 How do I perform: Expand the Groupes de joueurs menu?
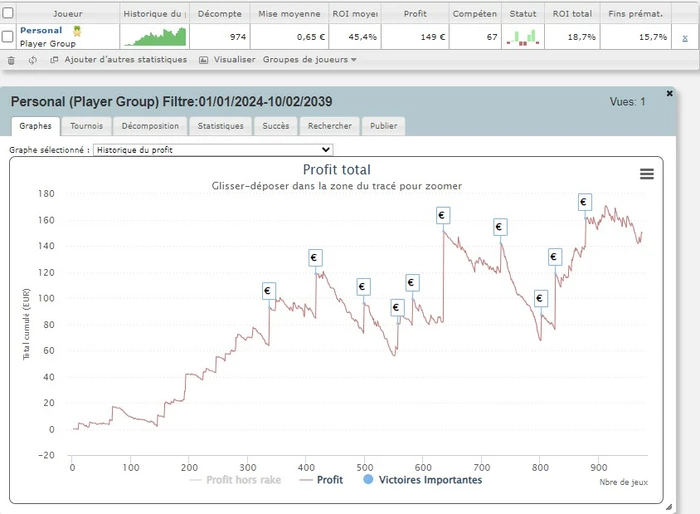(309, 59)
